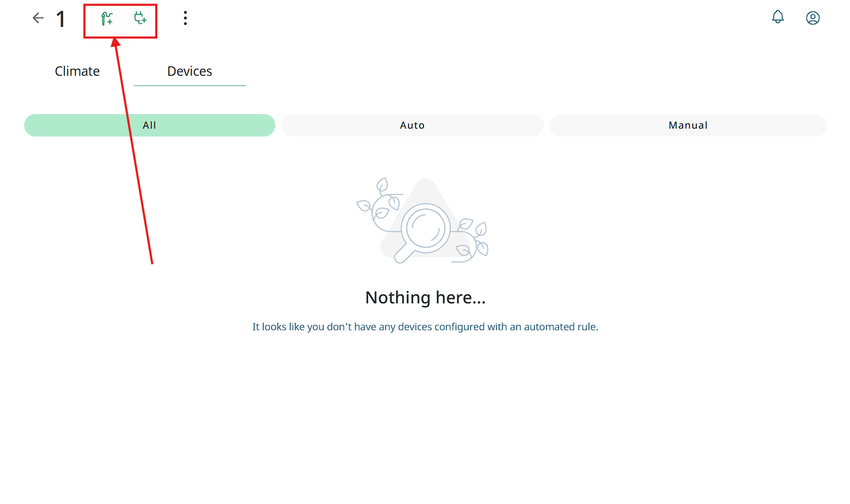Viewport: 850px width, 504px height.
Task: Open the notifications bell
Action: pyautogui.click(x=778, y=17)
